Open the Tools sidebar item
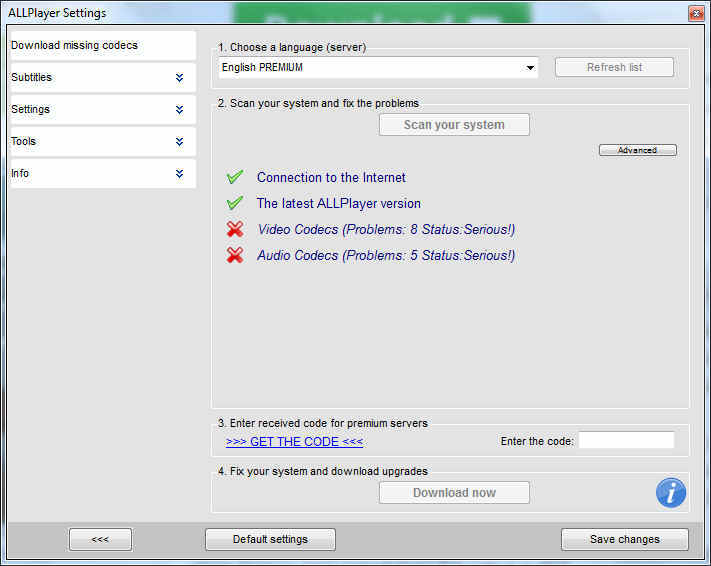This screenshot has height=566, width=711. [103, 142]
